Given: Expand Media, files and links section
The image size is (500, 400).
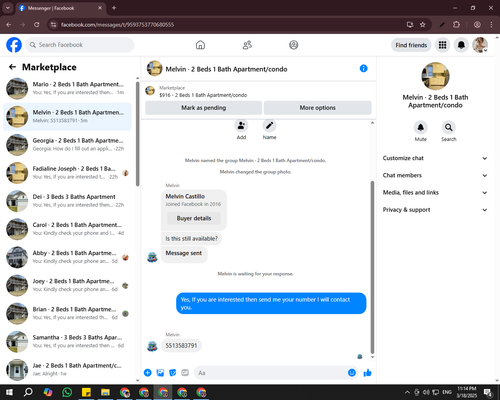Looking at the screenshot, I should (435, 193).
